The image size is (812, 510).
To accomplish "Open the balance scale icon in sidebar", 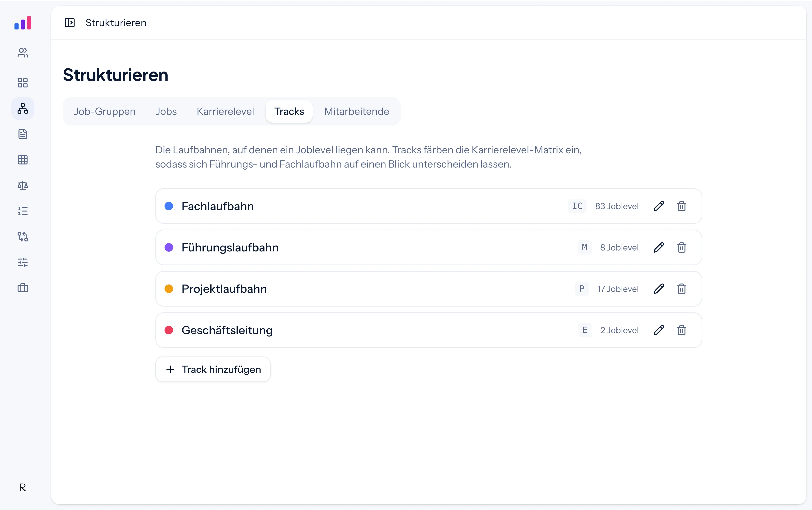I will (x=23, y=185).
